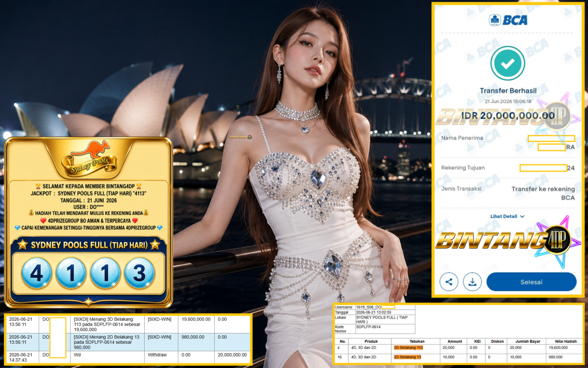Screen dimensions: 588x368
Task: Click the 'Jumlah Bayar' column header
Action: click(x=527, y=342)
